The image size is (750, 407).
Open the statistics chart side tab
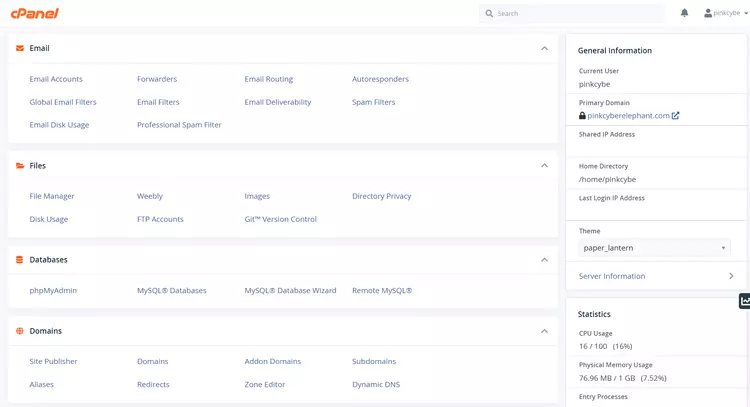745,301
